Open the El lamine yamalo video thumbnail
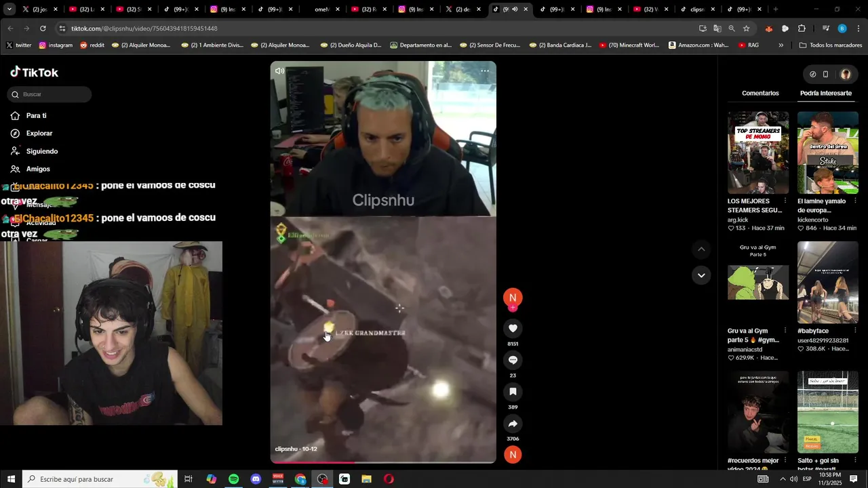Image resolution: width=868 pixels, height=488 pixels. click(827, 152)
